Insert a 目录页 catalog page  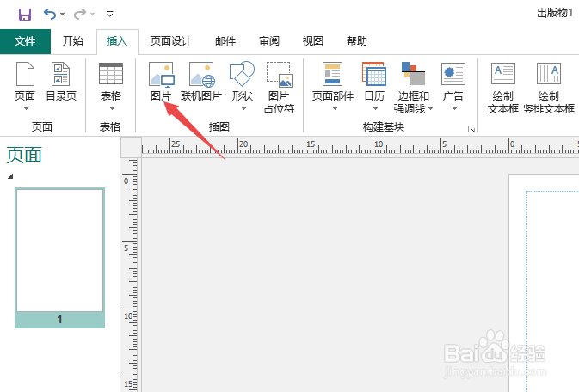61,82
